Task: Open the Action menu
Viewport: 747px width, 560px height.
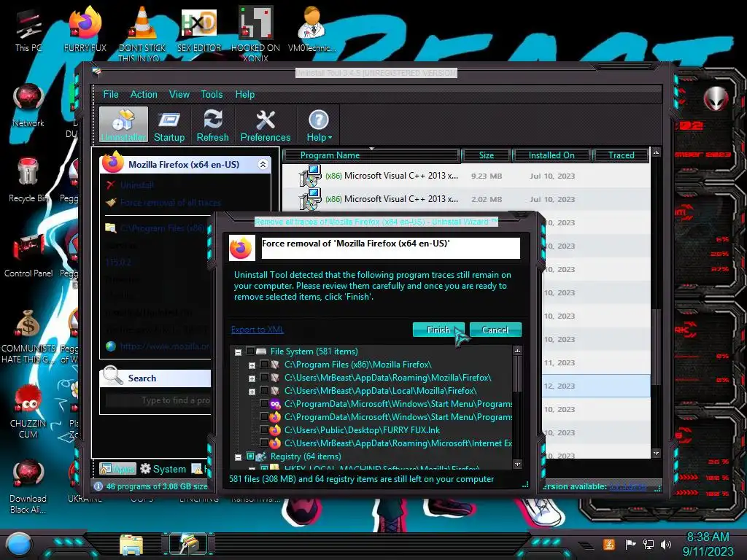Action: click(x=144, y=94)
